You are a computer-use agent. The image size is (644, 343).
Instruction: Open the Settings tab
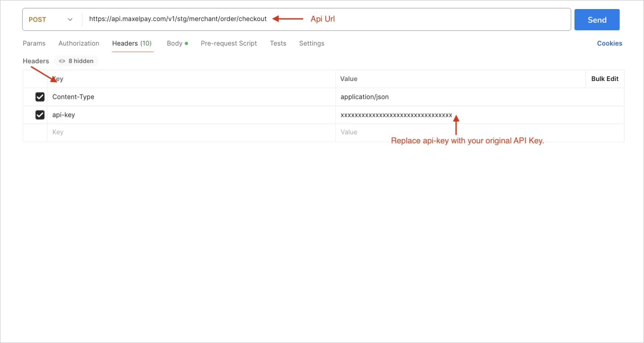coord(311,43)
